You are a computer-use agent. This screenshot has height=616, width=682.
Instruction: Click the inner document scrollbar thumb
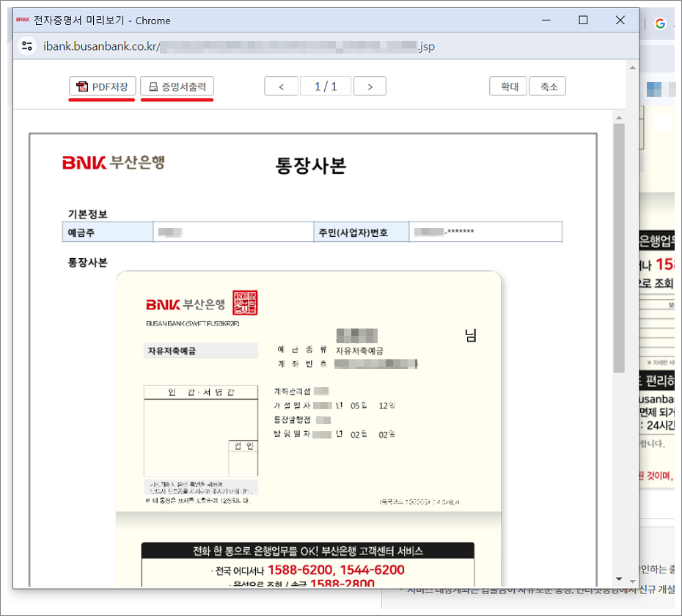[619, 248]
